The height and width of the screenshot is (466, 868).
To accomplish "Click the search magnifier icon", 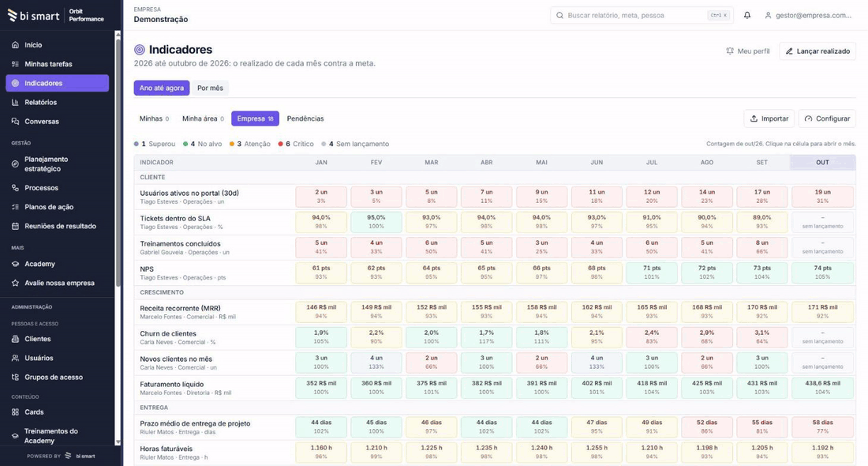I will (559, 16).
